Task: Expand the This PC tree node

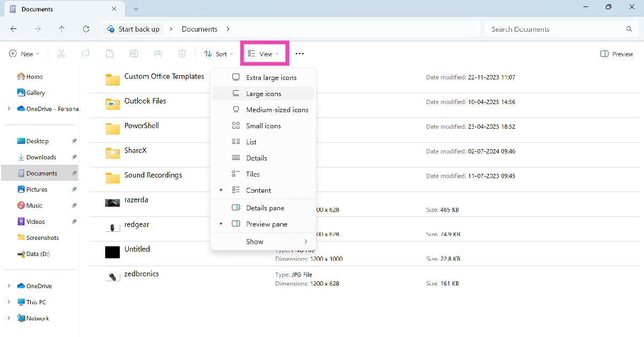Action: pos(9,302)
